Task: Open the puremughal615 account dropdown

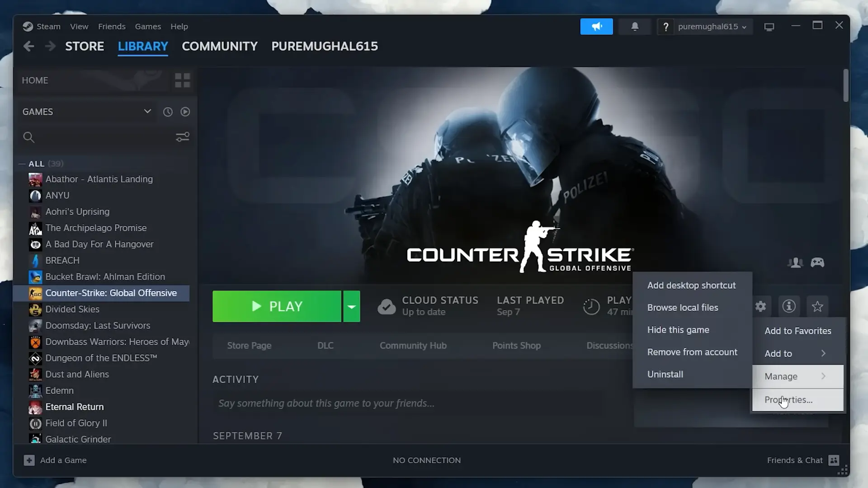Action: pos(712,27)
